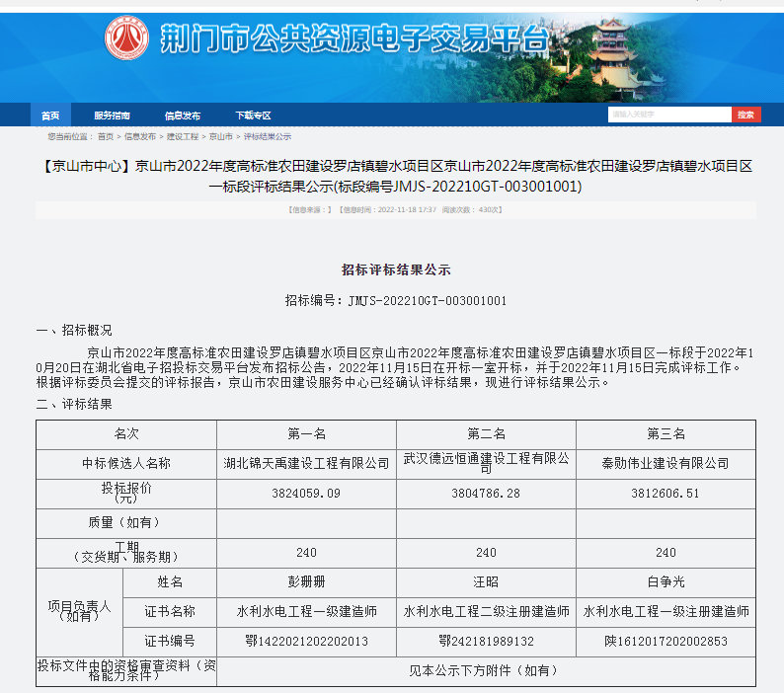The height and width of the screenshot is (693, 784).
Task: Click the certificate number 鄂1422021202202013
Action: coord(306,641)
